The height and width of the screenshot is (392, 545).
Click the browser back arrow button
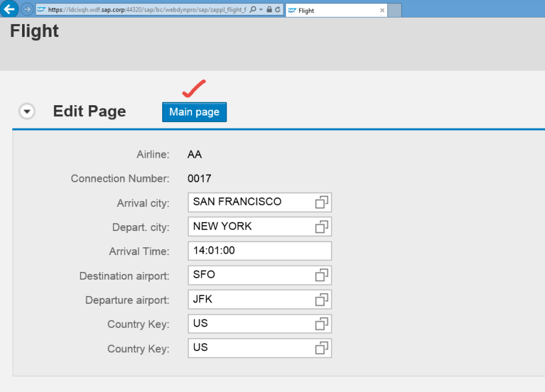click(10, 9)
